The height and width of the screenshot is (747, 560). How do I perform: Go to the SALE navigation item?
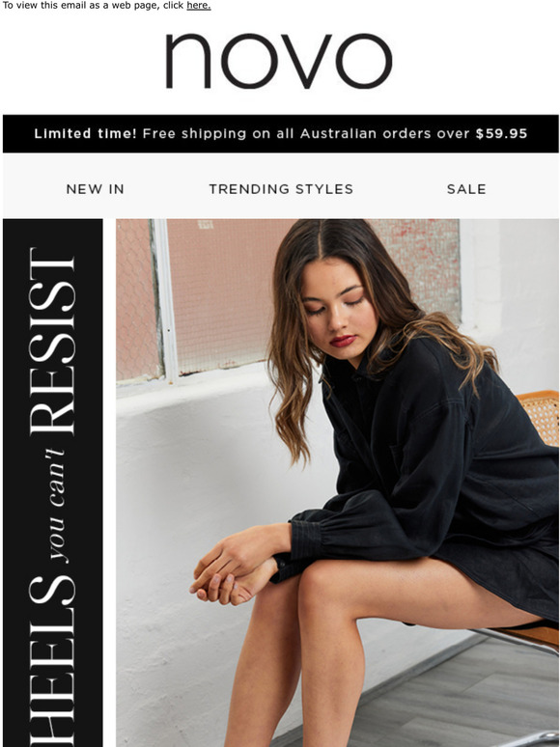click(x=466, y=189)
